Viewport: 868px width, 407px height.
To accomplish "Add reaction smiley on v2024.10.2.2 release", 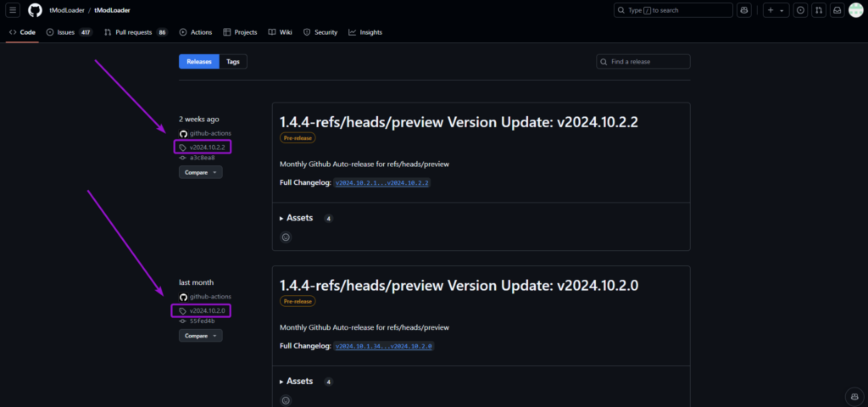I will coord(286,237).
